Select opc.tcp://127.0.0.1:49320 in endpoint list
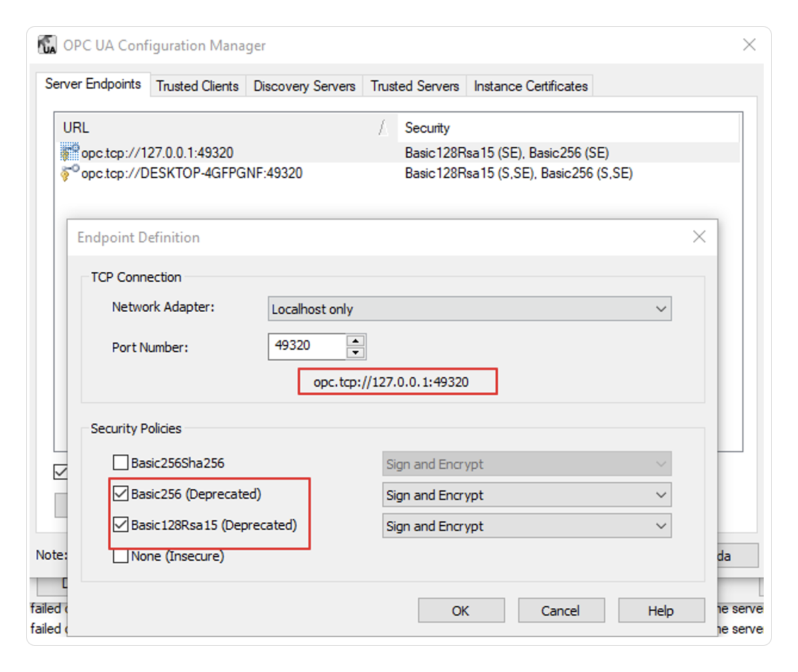798x672 pixels. pos(157,153)
